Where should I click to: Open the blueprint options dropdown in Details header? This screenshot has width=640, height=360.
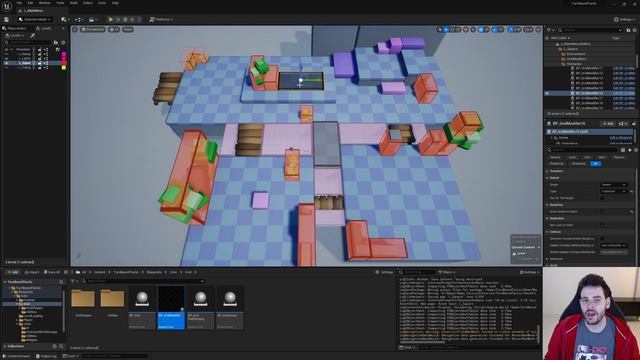coord(622,123)
